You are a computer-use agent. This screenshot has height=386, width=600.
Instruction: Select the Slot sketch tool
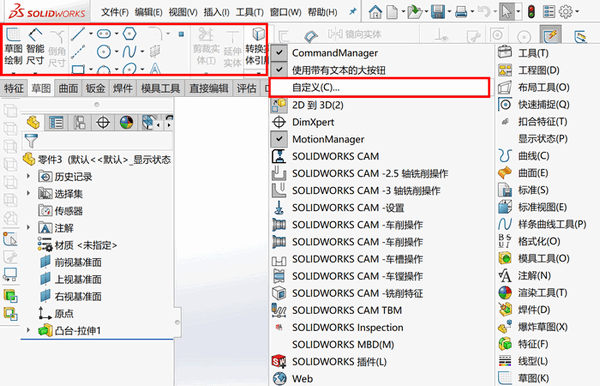[104, 34]
